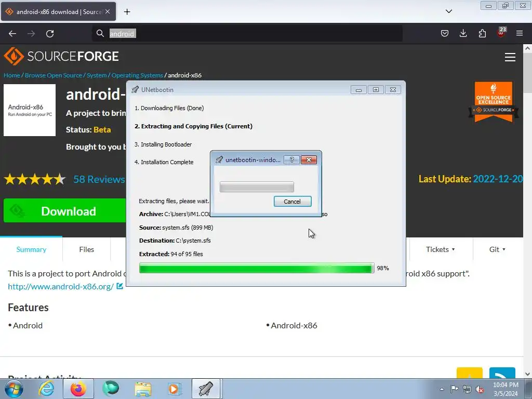Reload the current page
The image size is (532, 399).
click(50, 34)
